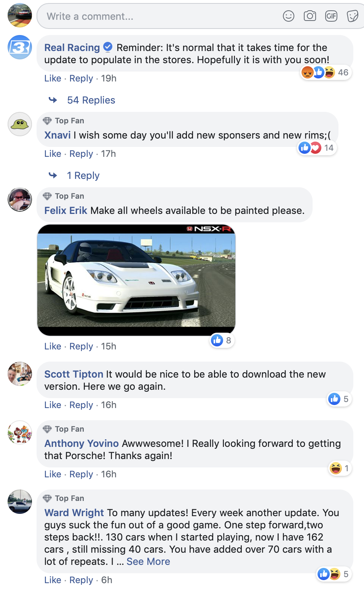Open Felix Erik's profile name link
364x590 pixels.
[x=66, y=210]
